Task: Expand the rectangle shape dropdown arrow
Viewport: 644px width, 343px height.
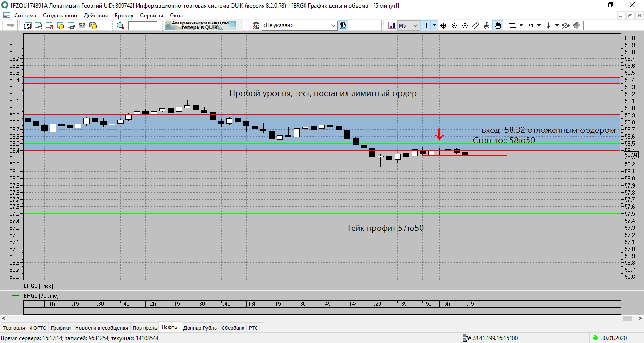Action: pos(521,25)
